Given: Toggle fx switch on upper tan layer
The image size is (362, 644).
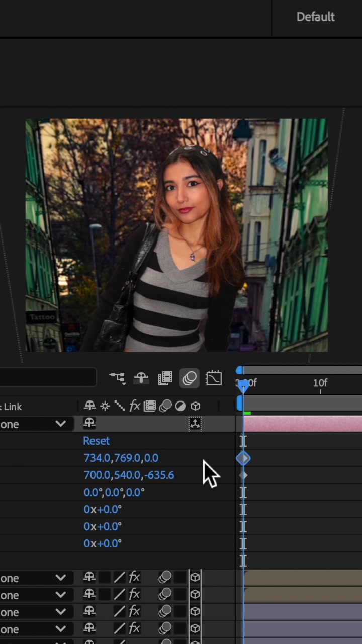Looking at the screenshot, I should coord(134,577).
